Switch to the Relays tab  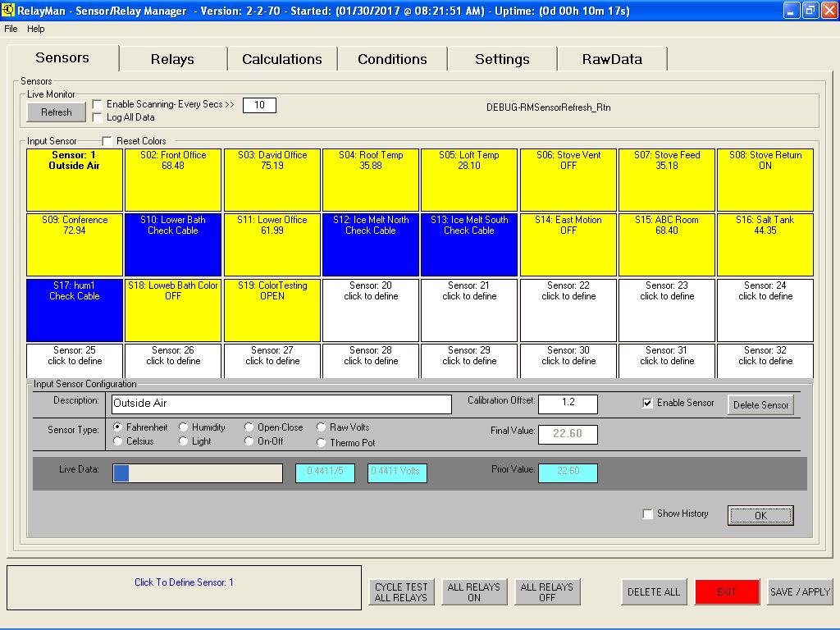pos(172,59)
